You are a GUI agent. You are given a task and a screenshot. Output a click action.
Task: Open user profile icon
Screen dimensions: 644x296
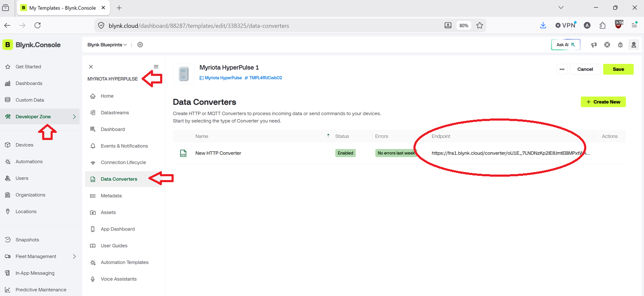(633, 45)
